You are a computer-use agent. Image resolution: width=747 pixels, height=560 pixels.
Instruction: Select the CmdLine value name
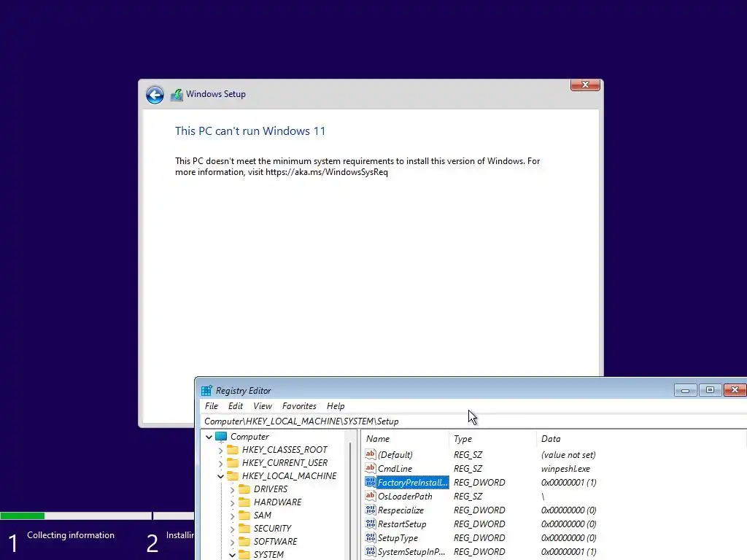(x=395, y=469)
